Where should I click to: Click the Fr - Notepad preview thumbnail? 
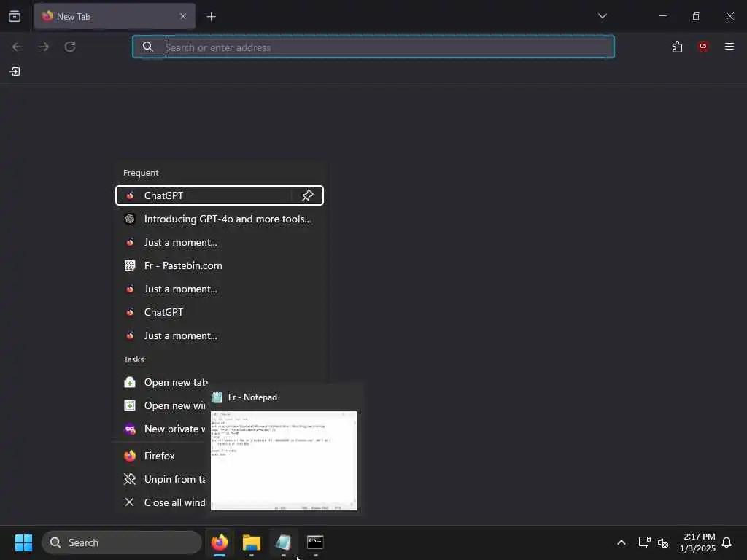coord(284,461)
